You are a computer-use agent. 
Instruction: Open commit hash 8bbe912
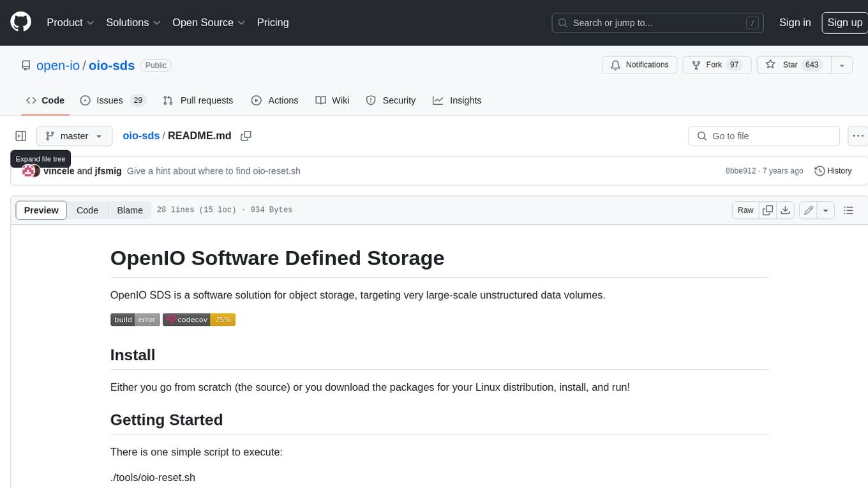point(740,171)
